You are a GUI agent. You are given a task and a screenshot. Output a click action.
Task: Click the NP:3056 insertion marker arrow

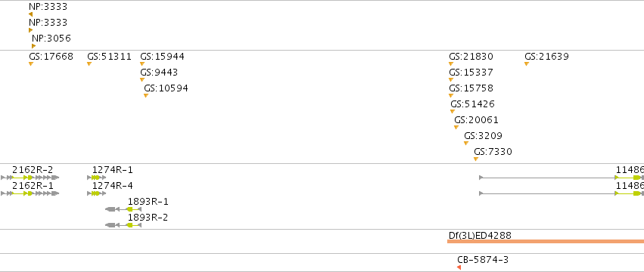pos(34,46)
